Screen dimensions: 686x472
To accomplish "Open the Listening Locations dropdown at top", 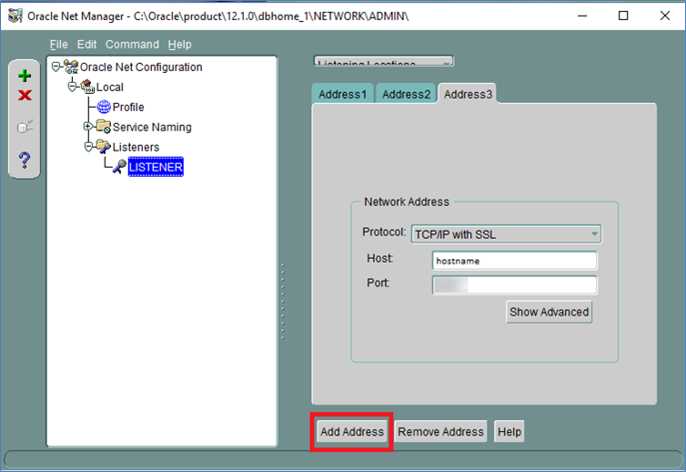I will click(x=384, y=62).
